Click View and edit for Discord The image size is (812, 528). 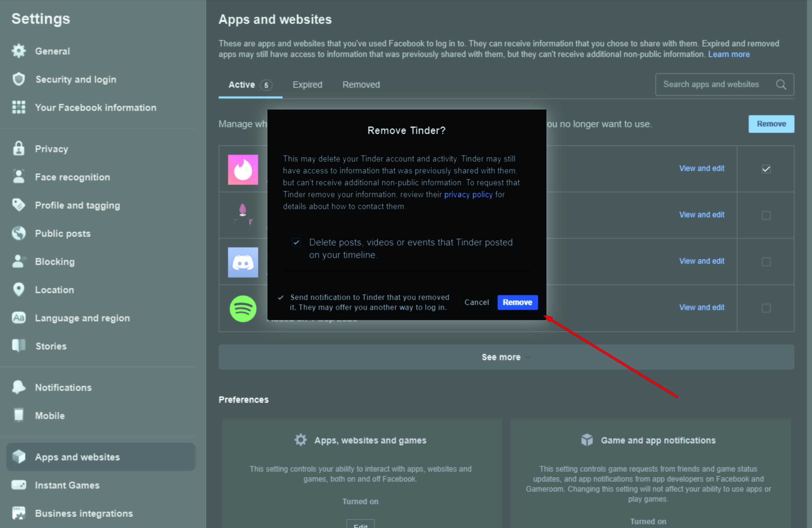point(701,261)
